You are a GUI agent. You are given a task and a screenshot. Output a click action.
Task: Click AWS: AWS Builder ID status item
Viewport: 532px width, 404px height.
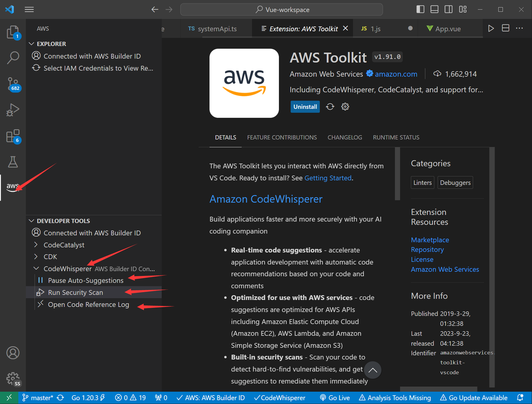[210, 398]
